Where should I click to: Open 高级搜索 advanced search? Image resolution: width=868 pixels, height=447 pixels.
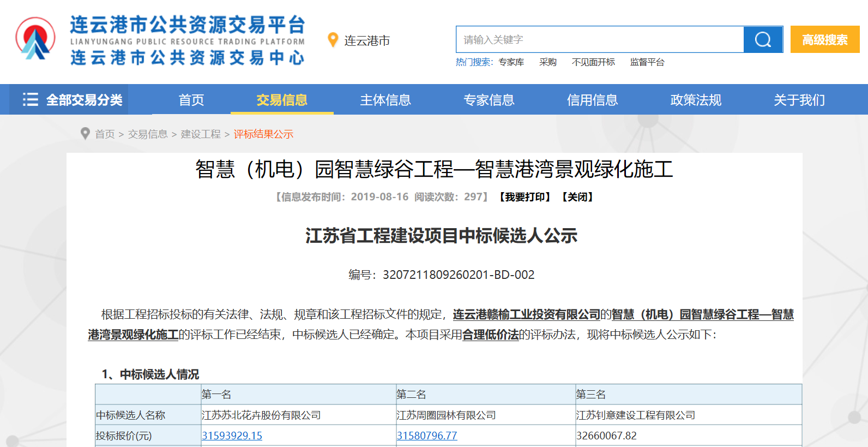pyautogui.click(x=825, y=39)
